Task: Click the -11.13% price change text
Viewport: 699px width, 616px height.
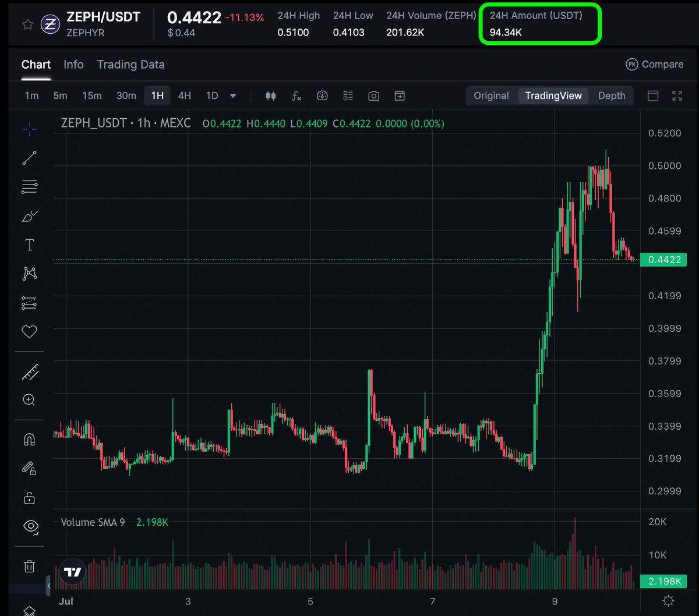Action: pyautogui.click(x=245, y=18)
